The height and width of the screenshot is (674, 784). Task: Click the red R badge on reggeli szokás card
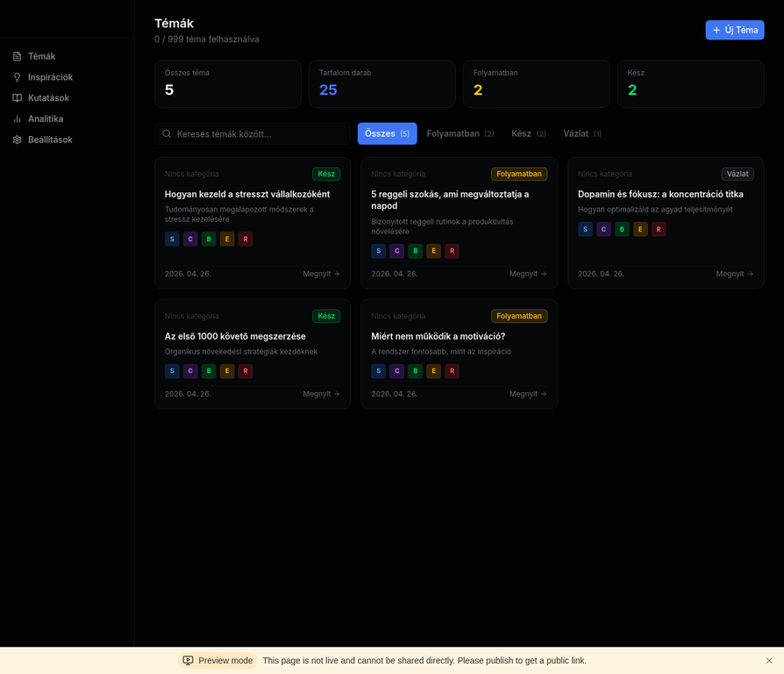[452, 251]
